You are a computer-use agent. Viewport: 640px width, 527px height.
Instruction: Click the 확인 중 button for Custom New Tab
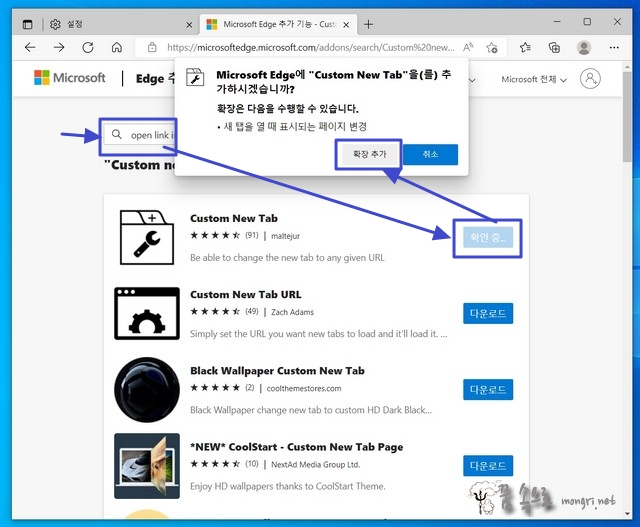coord(488,238)
